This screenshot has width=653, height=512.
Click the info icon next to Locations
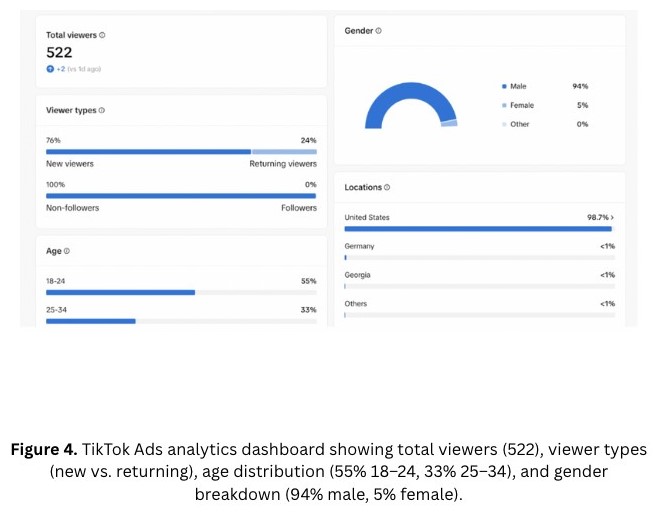tap(387, 187)
